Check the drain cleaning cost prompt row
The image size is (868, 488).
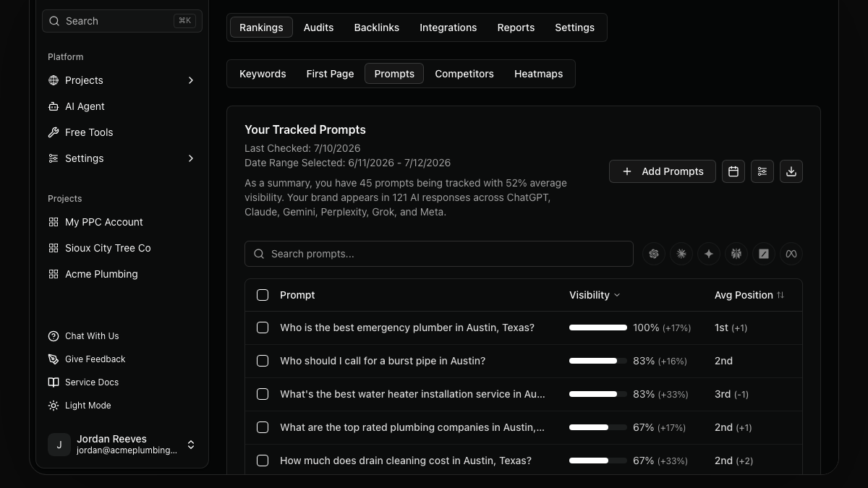click(x=263, y=461)
